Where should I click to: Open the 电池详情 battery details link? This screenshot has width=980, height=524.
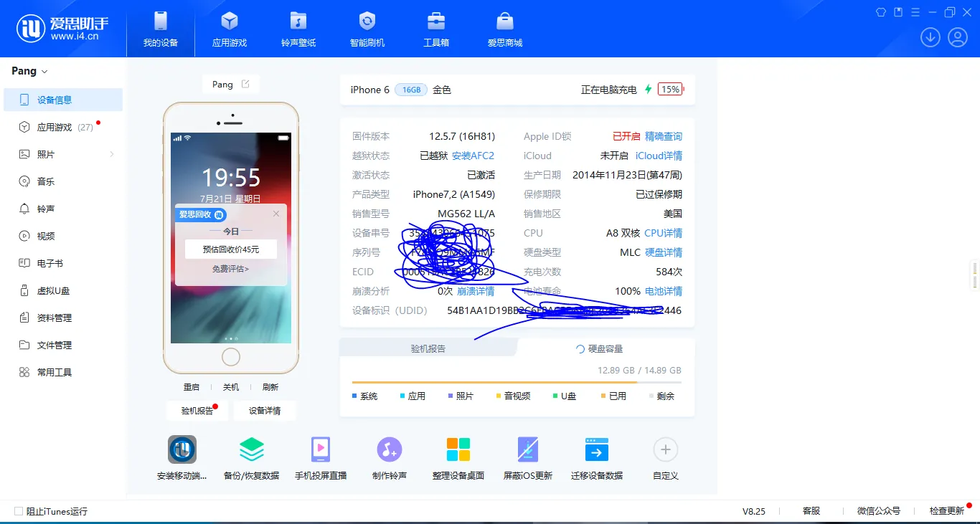click(x=663, y=291)
